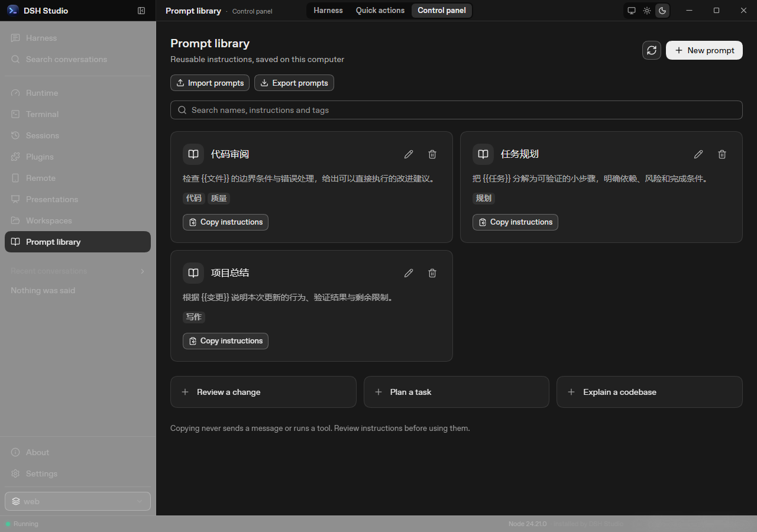Add the Explain a codebase template
This screenshot has height=532, width=757.
pos(649,392)
